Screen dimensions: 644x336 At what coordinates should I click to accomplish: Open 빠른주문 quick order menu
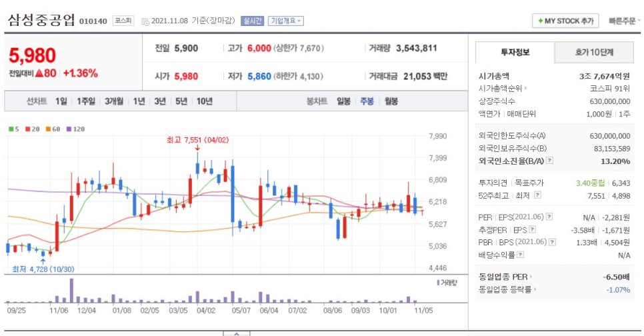(x=624, y=21)
